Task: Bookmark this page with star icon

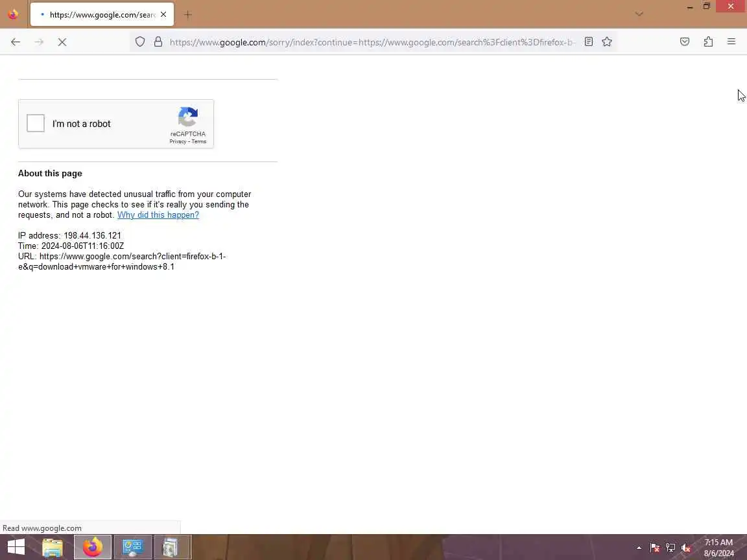Action: click(606, 42)
